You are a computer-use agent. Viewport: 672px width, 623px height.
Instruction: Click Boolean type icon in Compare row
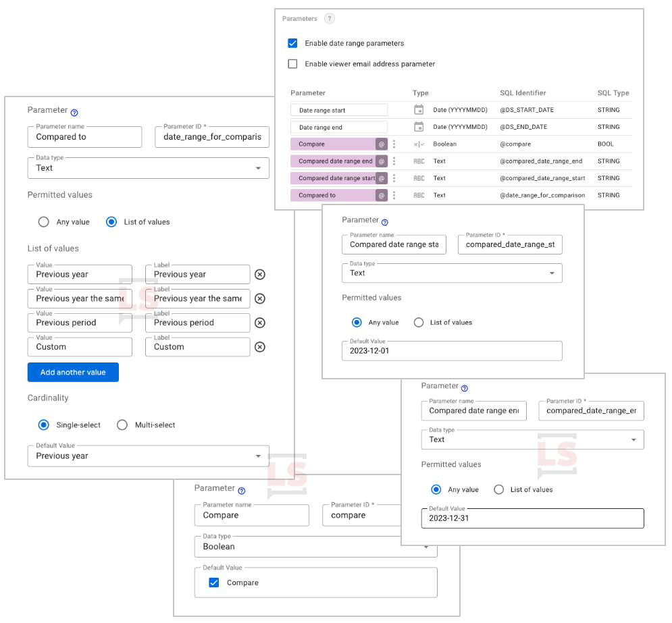(419, 144)
